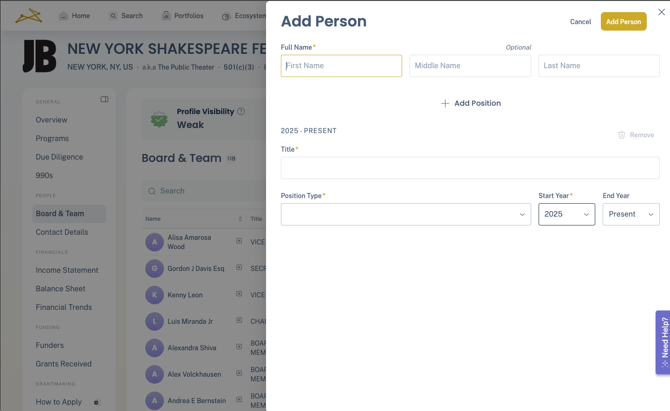Image resolution: width=670 pixels, height=411 pixels.
Task: Click the plus icon beside Add Position
Action: pos(445,103)
